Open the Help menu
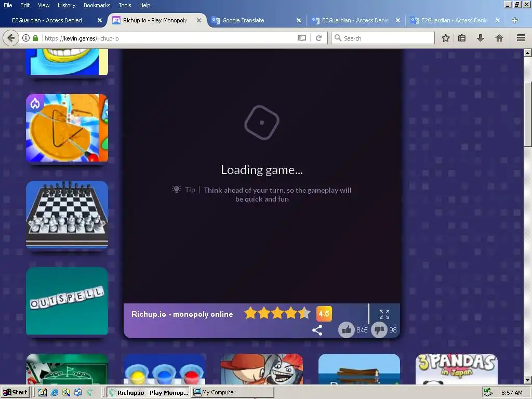 (145, 5)
